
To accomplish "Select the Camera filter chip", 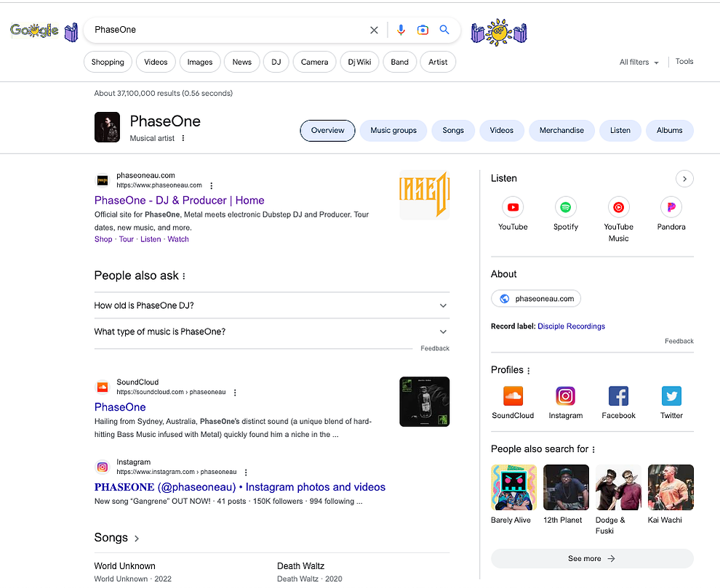I will click(314, 62).
